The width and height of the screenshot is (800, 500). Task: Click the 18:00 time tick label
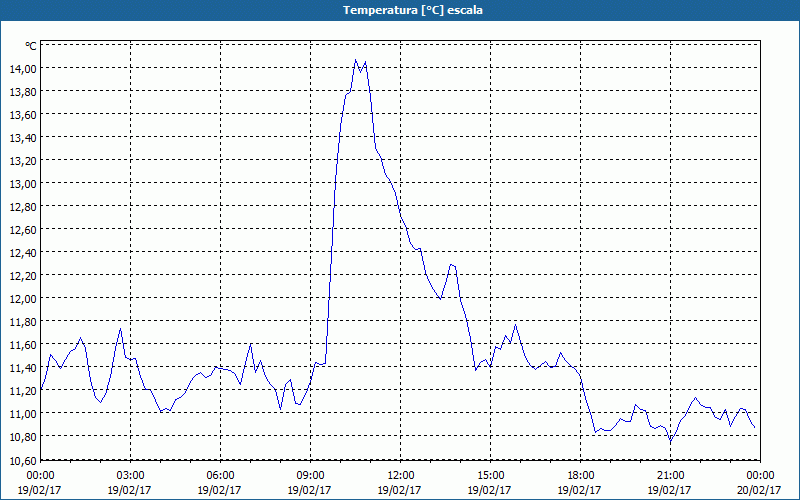point(580,476)
